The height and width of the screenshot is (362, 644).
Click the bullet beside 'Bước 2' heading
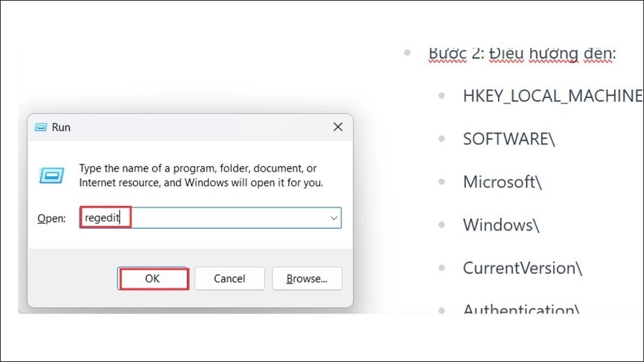coord(407,52)
